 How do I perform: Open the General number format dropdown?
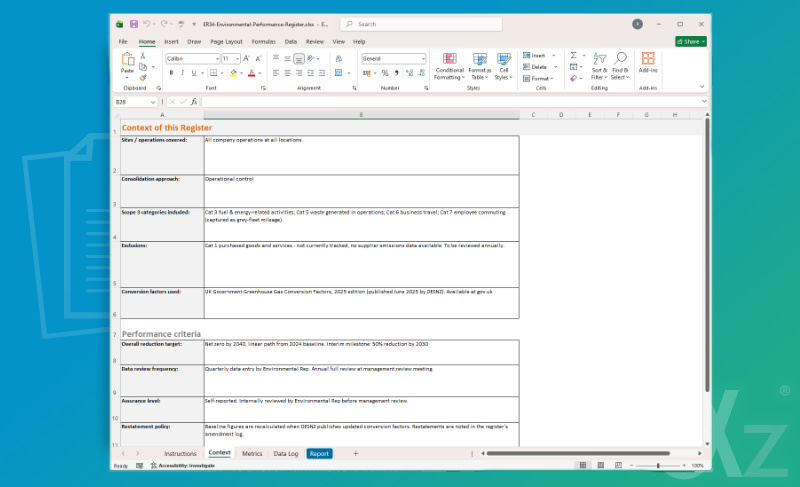click(x=423, y=59)
